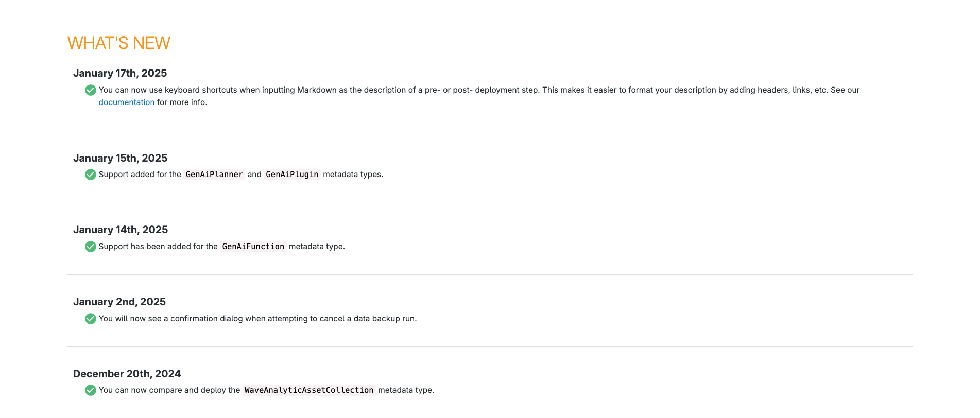The image size is (980, 418).
Task: Click the green checkmark beside the GenAiPlanner entry
Action: click(90, 175)
